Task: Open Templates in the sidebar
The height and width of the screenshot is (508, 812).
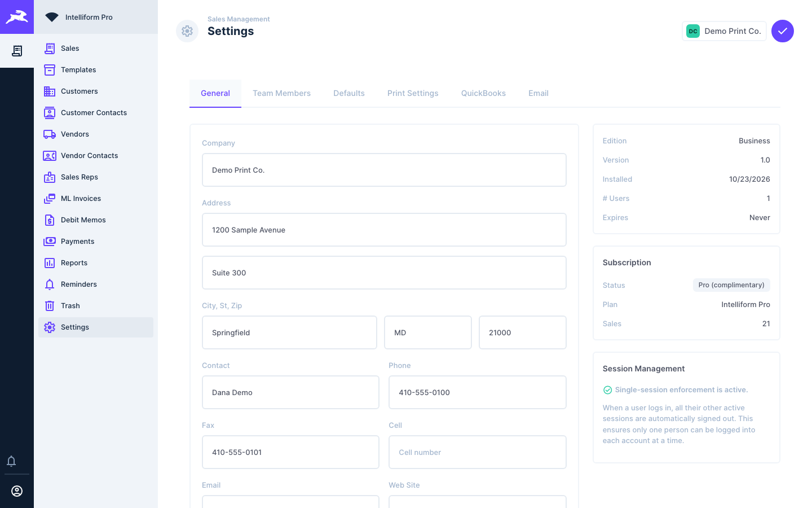Action: (x=96, y=70)
